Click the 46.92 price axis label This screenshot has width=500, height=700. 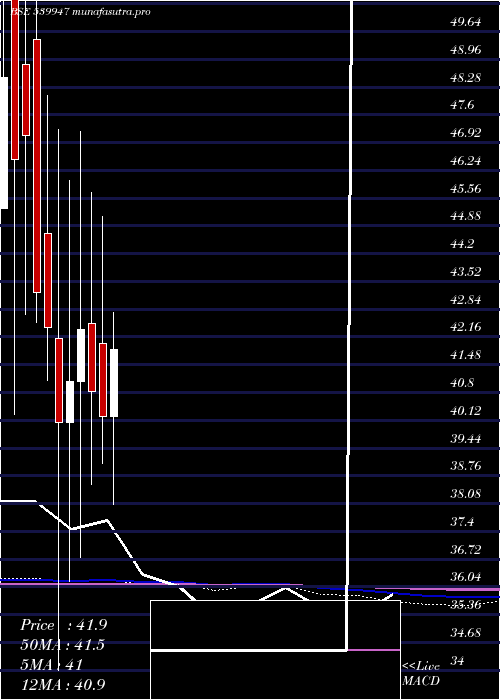click(x=466, y=133)
